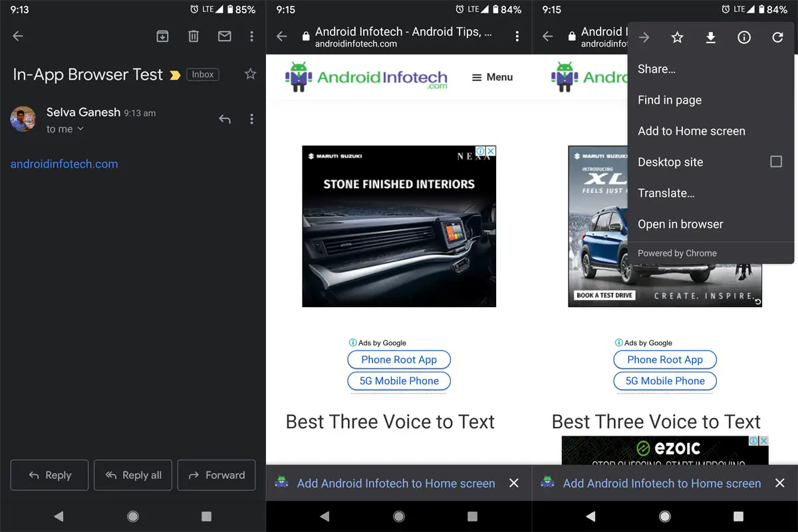Mark the email as unread
This screenshot has height=532, width=798.
coord(225,36)
